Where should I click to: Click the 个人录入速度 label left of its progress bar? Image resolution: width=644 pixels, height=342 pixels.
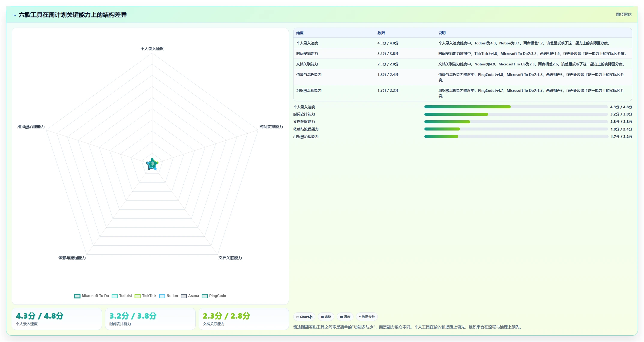click(304, 107)
